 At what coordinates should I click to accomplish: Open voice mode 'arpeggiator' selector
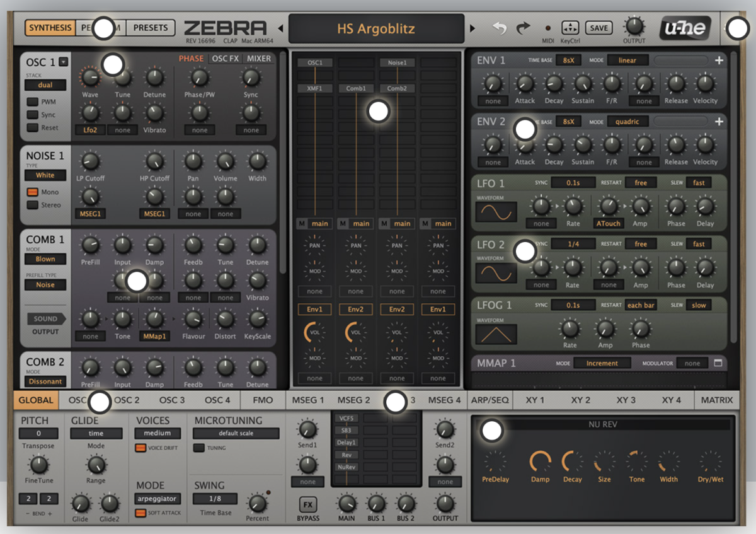tap(157, 499)
